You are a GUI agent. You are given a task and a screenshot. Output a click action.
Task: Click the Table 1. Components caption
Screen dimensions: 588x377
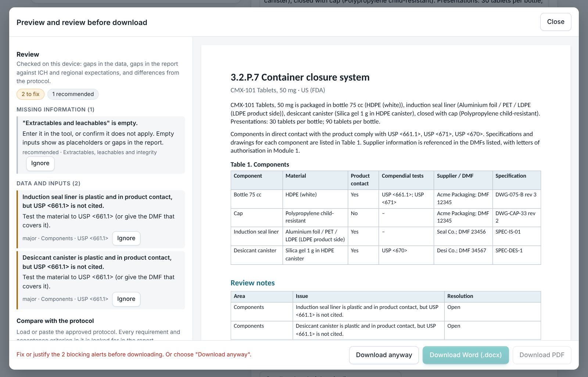pyautogui.click(x=260, y=164)
